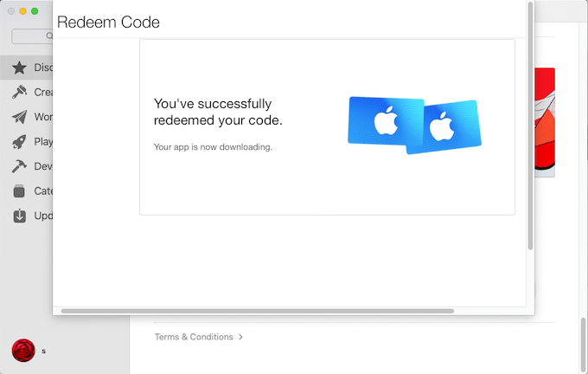Viewport: 588px width, 374px height.
Task: Click the yellow minimize window button
Action: click(22, 11)
